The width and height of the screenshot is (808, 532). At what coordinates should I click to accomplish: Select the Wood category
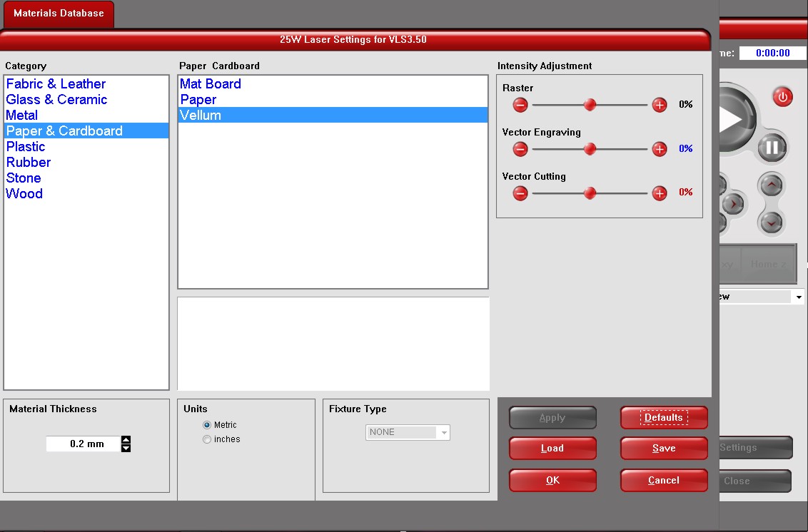pos(24,193)
